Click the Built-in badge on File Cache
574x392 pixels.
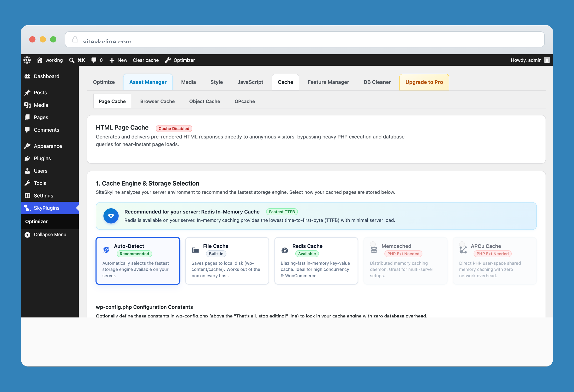216,254
